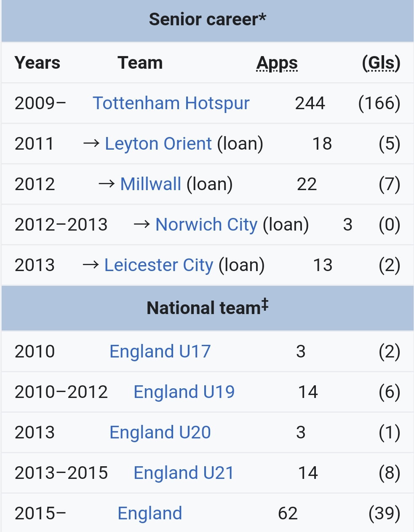Select the National team section header
This screenshot has height=532, width=414.
click(x=208, y=307)
